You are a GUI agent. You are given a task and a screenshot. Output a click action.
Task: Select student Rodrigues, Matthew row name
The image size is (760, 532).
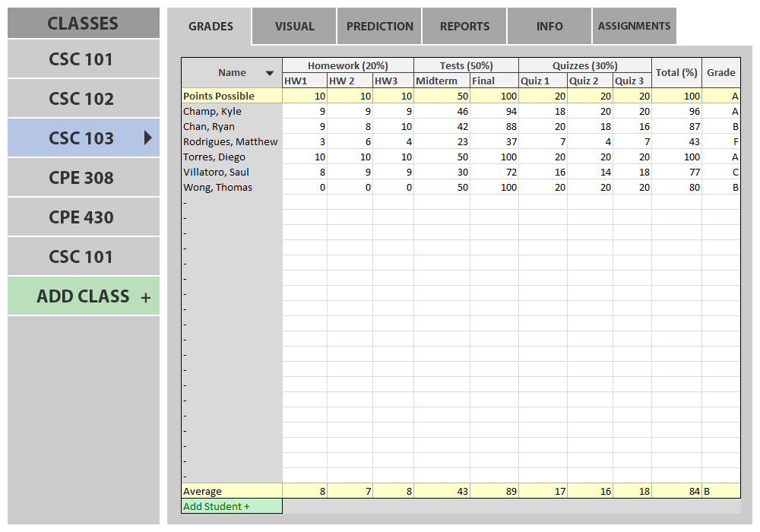231,141
